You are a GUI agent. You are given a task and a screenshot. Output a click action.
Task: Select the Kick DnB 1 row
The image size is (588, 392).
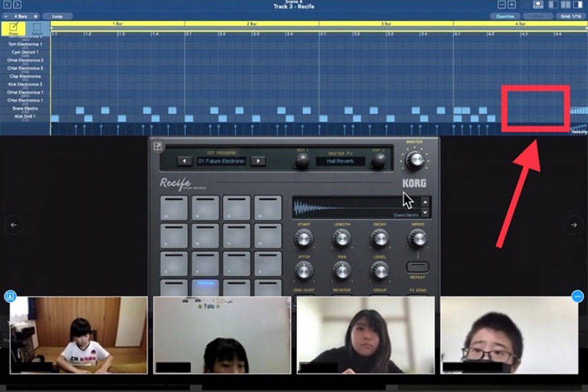tap(25, 118)
